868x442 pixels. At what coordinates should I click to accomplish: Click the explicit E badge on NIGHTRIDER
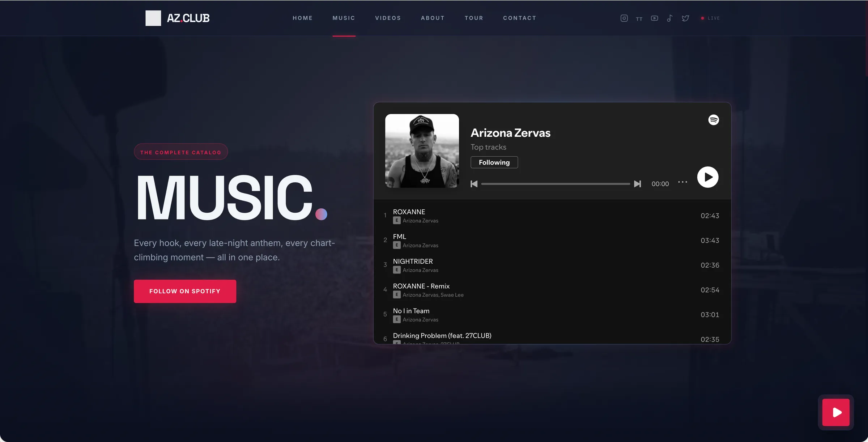coord(397,270)
